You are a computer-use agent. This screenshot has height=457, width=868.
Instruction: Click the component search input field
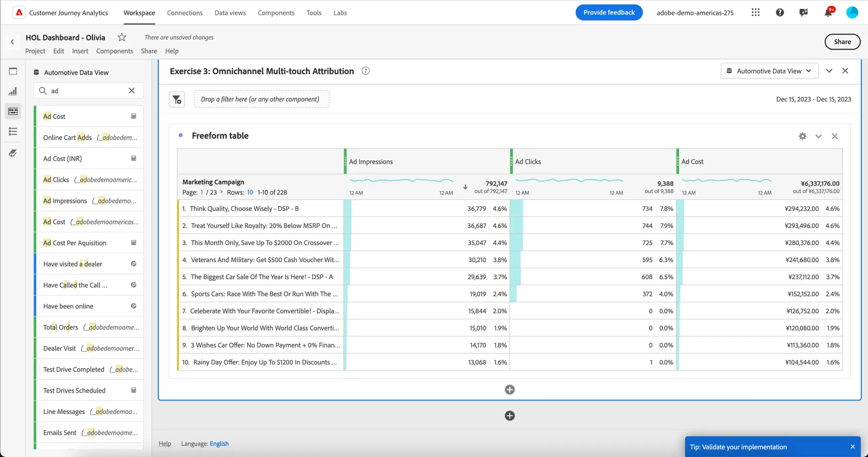coord(88,90)
